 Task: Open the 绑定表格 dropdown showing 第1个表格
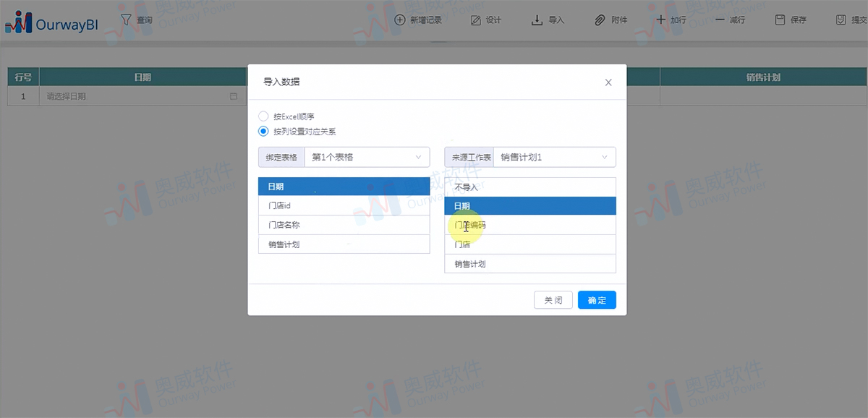click(365, 157)
